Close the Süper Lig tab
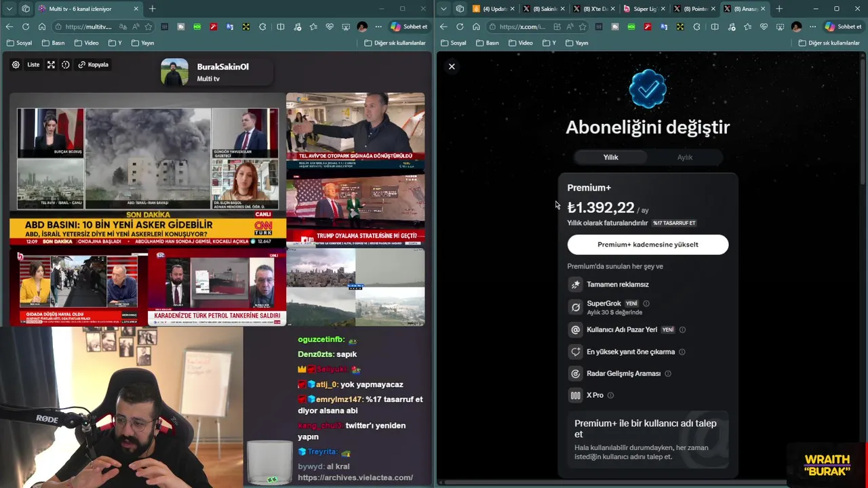 (x=662, y=9)
